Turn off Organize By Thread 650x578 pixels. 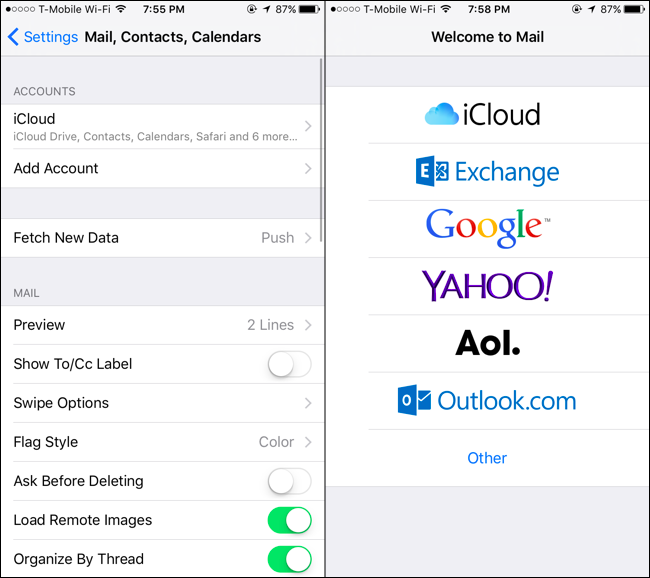tap(289, 559)
